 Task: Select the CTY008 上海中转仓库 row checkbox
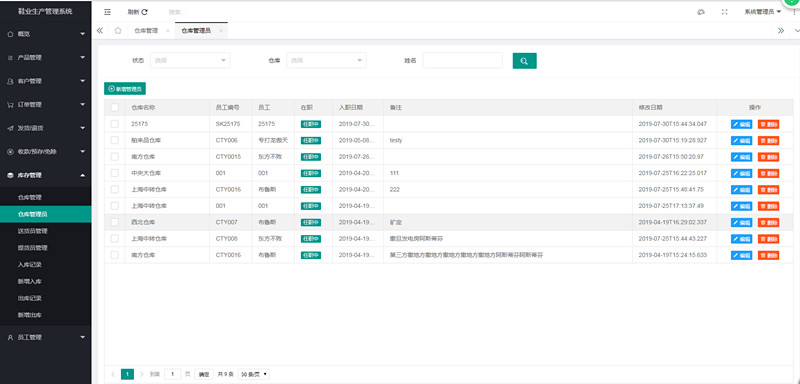(x=114, y=239)
